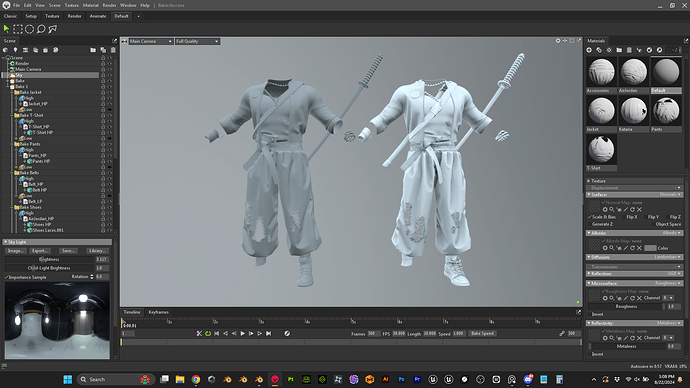690x388 pixels.
Task: Select the rectangle marquee selection tool
Action: [18, 29]
